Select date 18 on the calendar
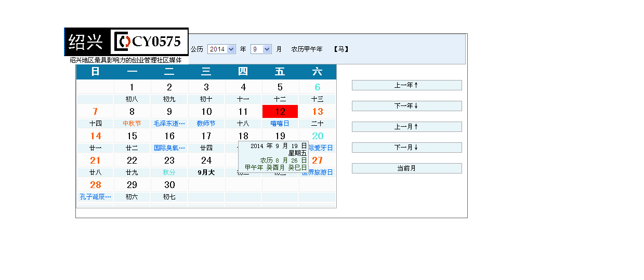Screen dimensions: 644x280 pos(243,136)
